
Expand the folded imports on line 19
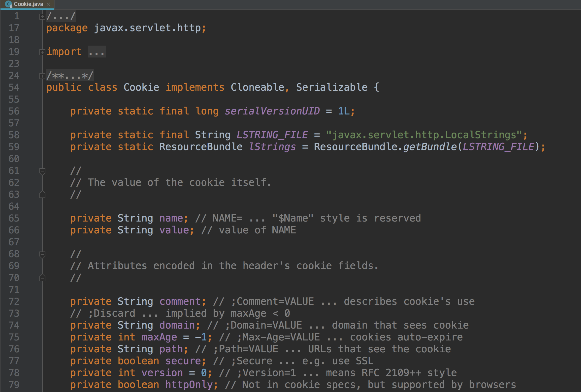pos(42,52)
